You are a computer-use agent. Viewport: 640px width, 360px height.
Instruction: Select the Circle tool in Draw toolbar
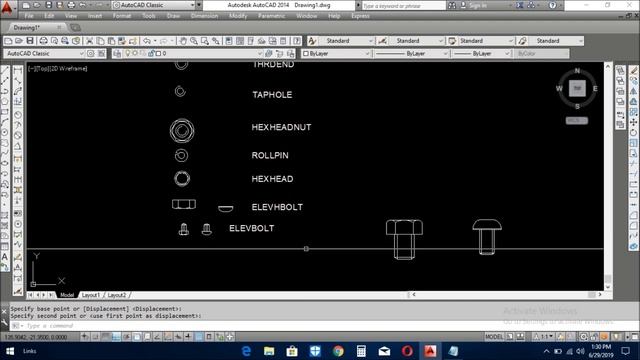5,132
